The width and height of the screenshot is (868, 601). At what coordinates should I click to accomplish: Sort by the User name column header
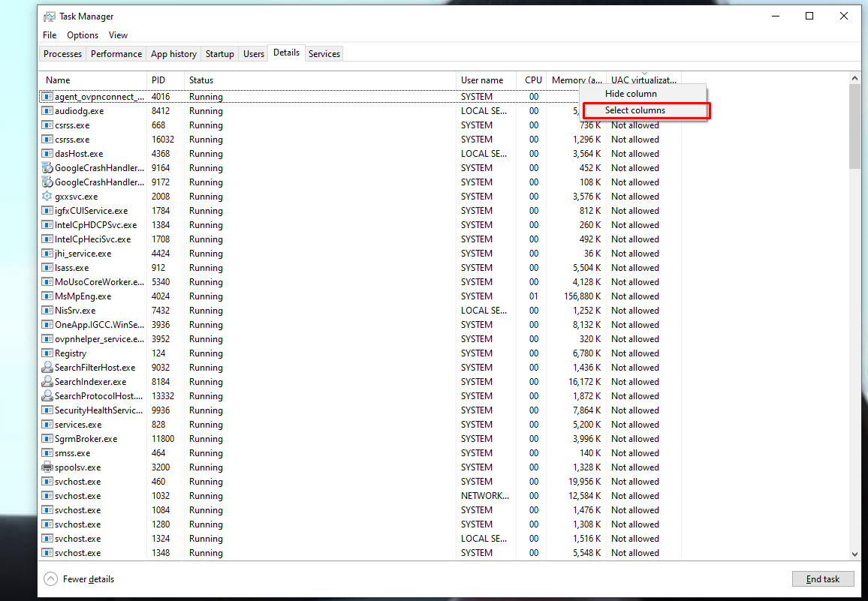486,80
